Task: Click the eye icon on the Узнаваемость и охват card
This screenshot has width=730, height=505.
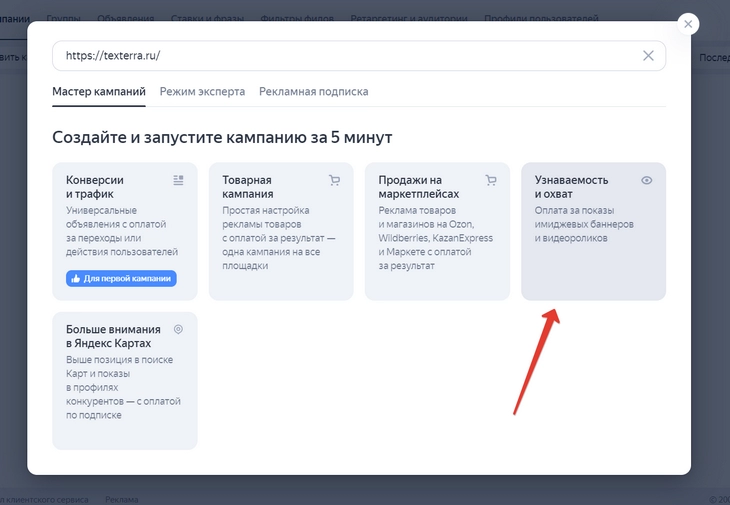Action: pyautogui.click(x=647, y=180)
